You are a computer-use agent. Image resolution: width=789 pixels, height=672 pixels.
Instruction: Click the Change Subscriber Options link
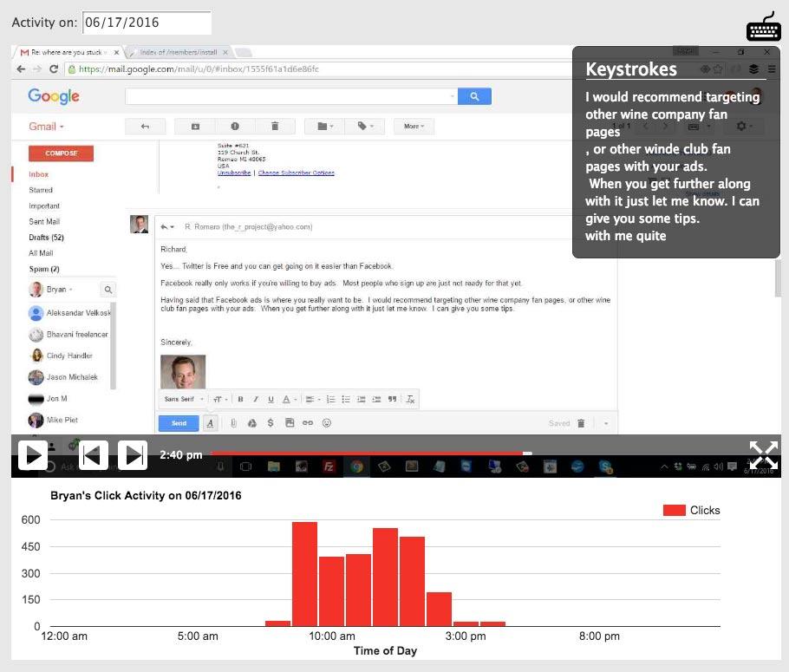pyautogui.click(x=297, y=173)
